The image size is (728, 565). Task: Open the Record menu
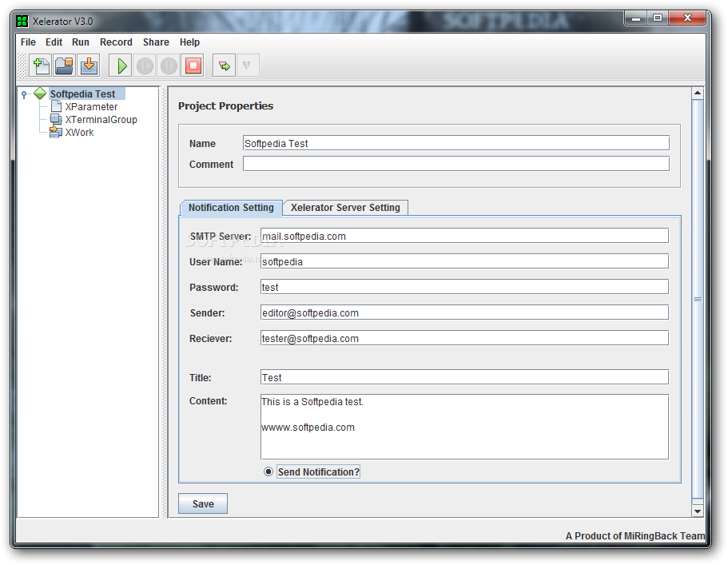116,42
